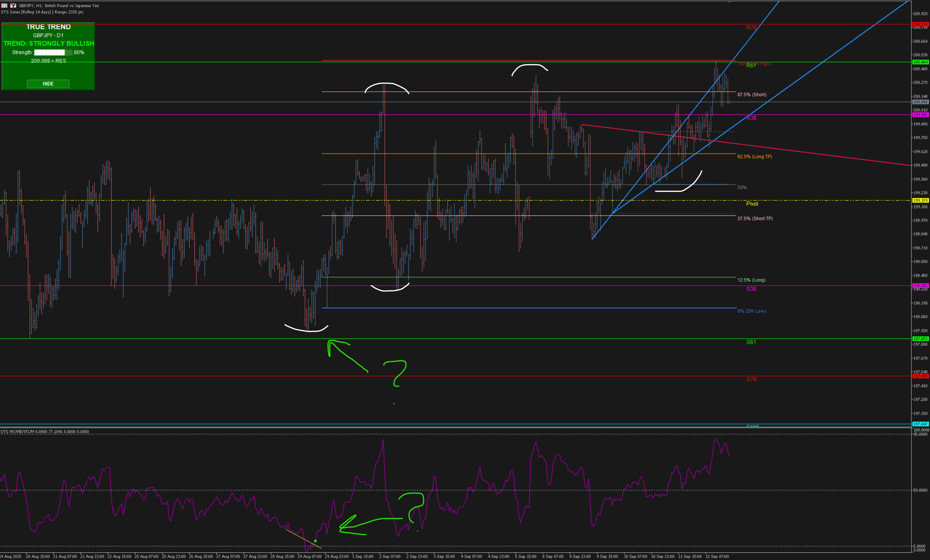Image resolution: width=930 pixels, height=560 pixels.
Task: Click the HIDE button on True Trend panel
Action: click(x=48, y=84)
